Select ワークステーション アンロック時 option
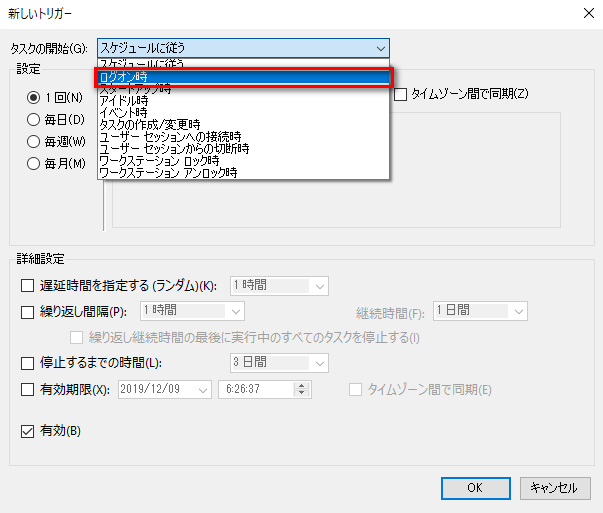This screenshot has height=513, width=603. click(x=168, y=172)
